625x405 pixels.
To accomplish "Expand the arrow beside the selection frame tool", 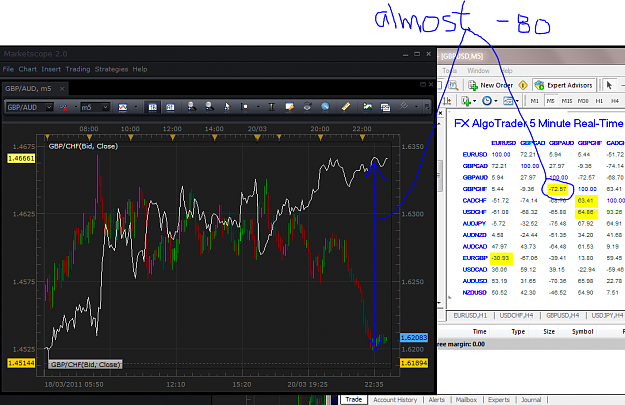I will pyautogui.click(x=258, y=107).
